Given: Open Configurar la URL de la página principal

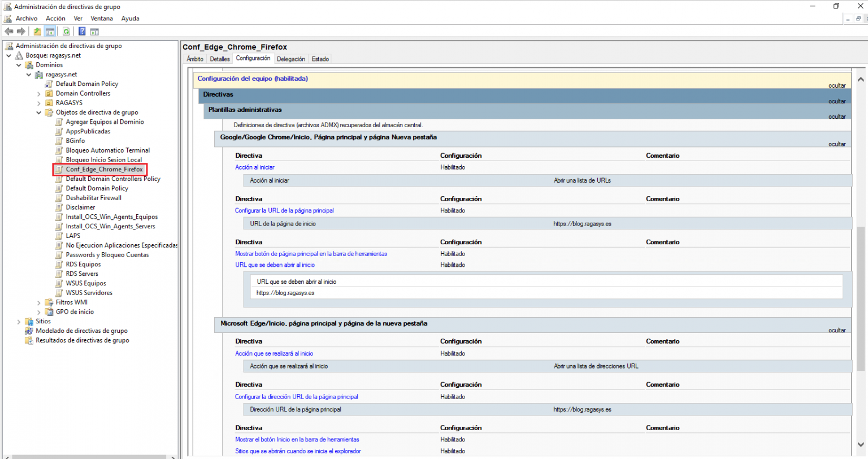Looking at the screenshot, I should coord(285,210).
